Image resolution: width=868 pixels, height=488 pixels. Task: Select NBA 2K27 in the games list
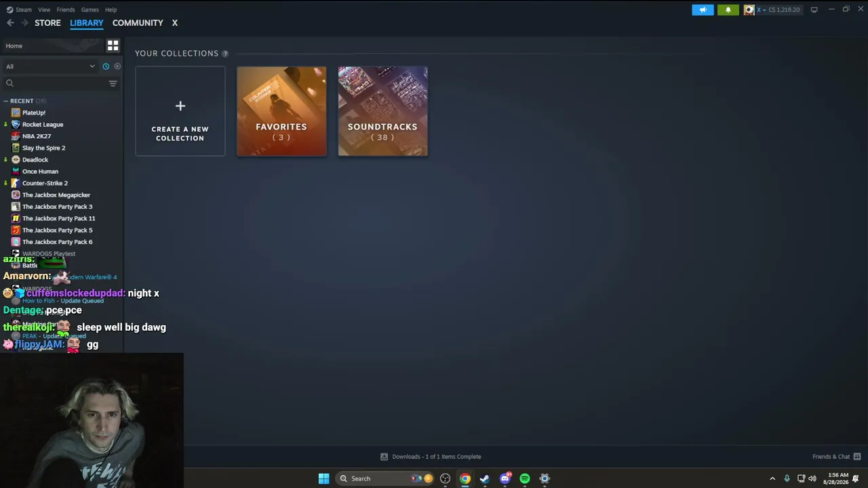[x=37, y=136]
